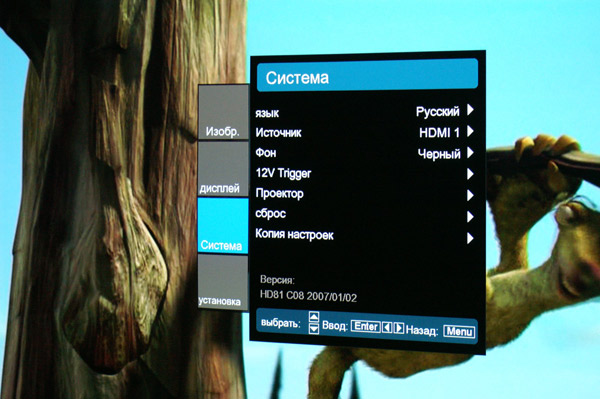Switch to the Изобр. tab
This screenshot has width=600, height=399.
point(223,112)
